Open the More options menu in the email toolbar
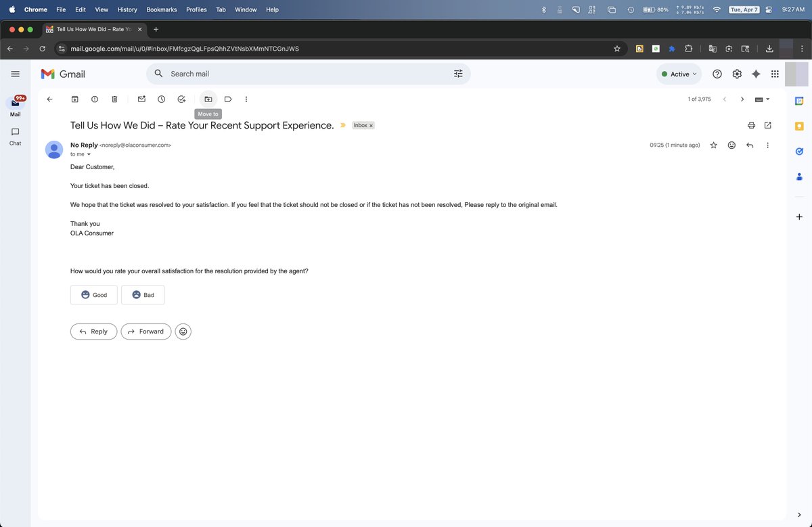Viewport: 812px width, 527px height. click(246, 99)
